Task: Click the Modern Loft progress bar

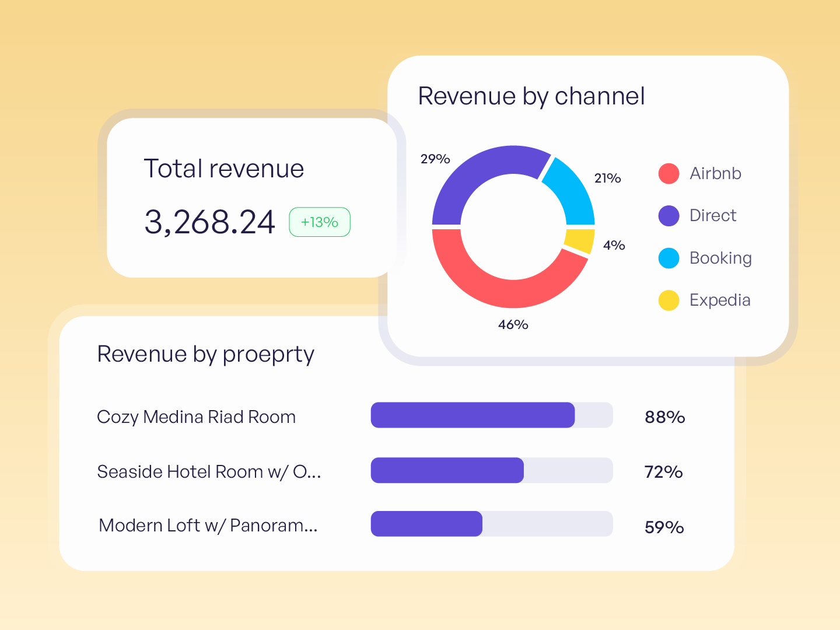Action: pyautogui.click(x=492, y=524)
